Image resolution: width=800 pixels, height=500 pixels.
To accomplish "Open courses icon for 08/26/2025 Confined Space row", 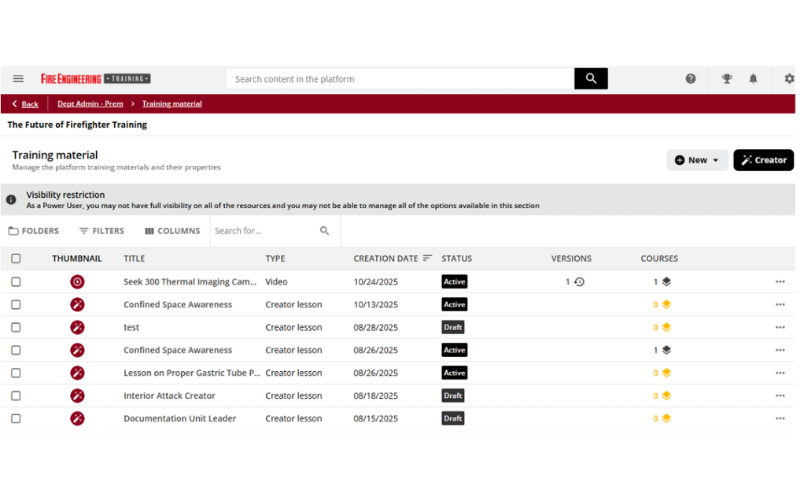I will click(x=666, y=350).
